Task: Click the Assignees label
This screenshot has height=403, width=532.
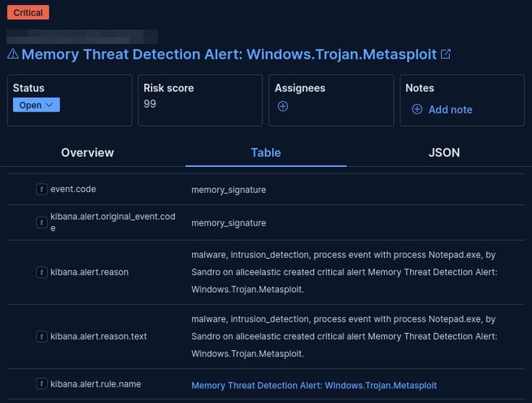Action: [300, 88]
